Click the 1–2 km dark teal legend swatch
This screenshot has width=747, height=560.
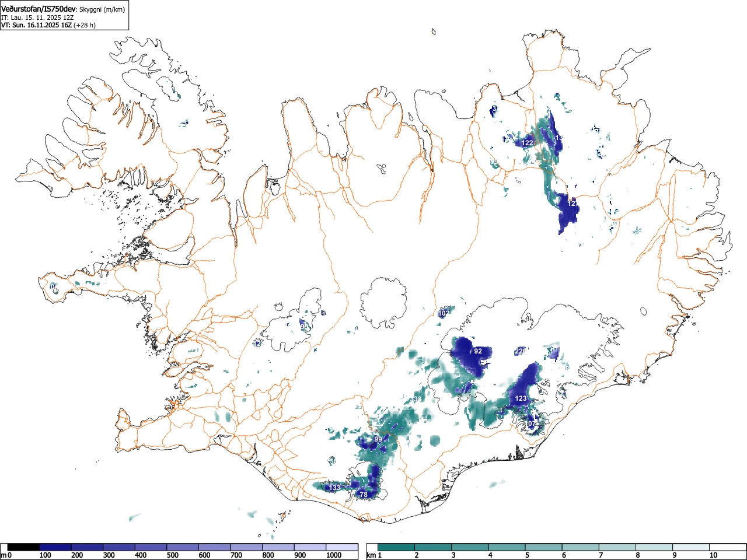[x=396, y=547]
